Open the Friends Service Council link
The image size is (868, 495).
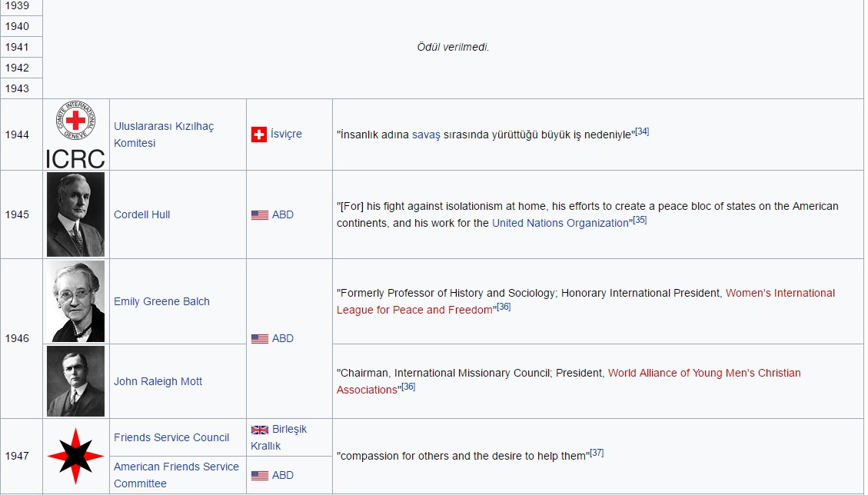coord(171,437)
